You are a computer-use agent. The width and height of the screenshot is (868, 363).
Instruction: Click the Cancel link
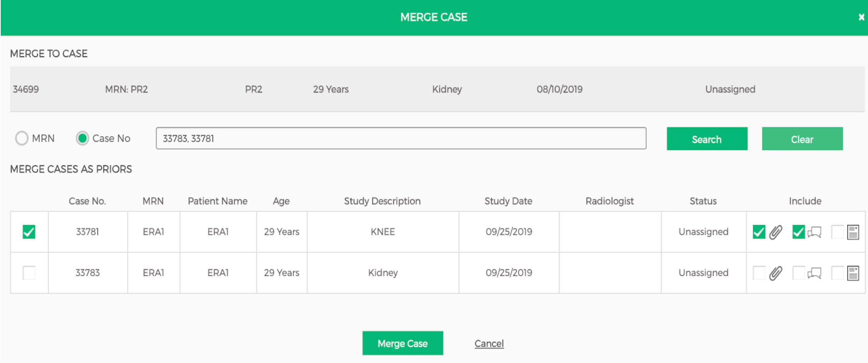point(488,343)
